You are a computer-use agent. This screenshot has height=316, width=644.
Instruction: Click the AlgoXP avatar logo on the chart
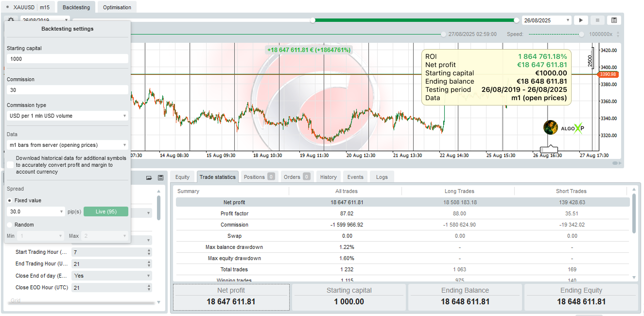[551, 127]
